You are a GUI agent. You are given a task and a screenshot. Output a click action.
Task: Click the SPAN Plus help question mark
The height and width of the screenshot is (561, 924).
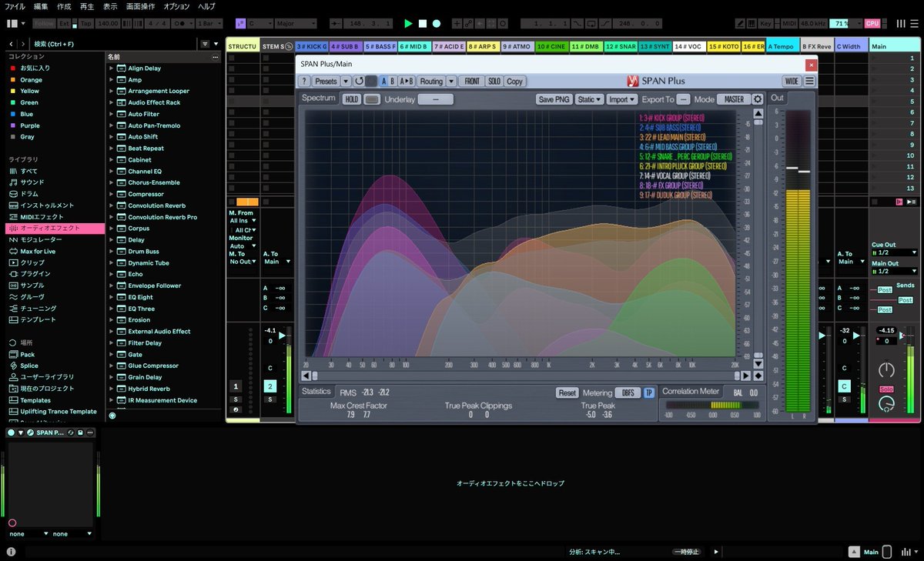point(304,81)
